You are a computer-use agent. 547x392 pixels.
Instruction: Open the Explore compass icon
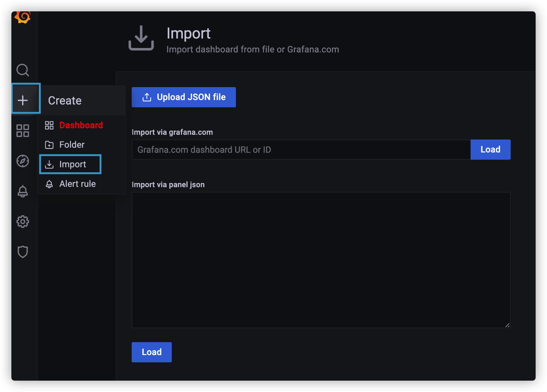coord(23,161)
